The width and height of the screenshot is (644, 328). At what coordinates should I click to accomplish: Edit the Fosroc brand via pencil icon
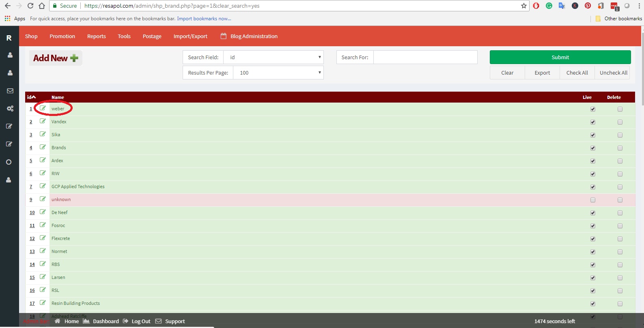pos(43,225)
